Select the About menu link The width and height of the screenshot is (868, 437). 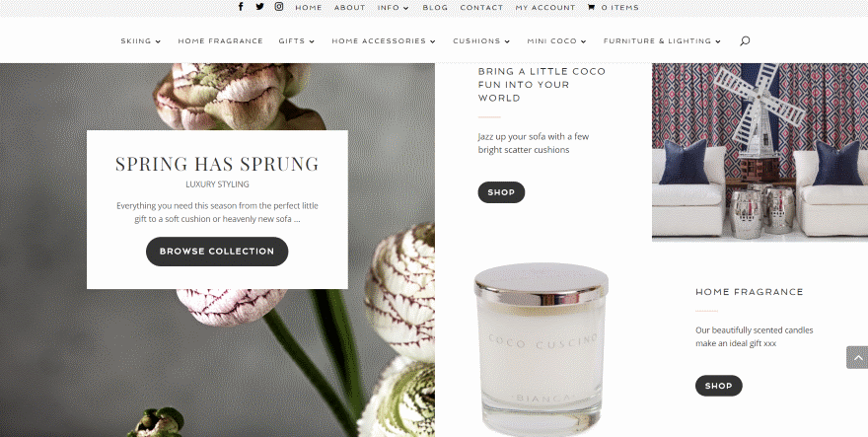pos(349,8)
